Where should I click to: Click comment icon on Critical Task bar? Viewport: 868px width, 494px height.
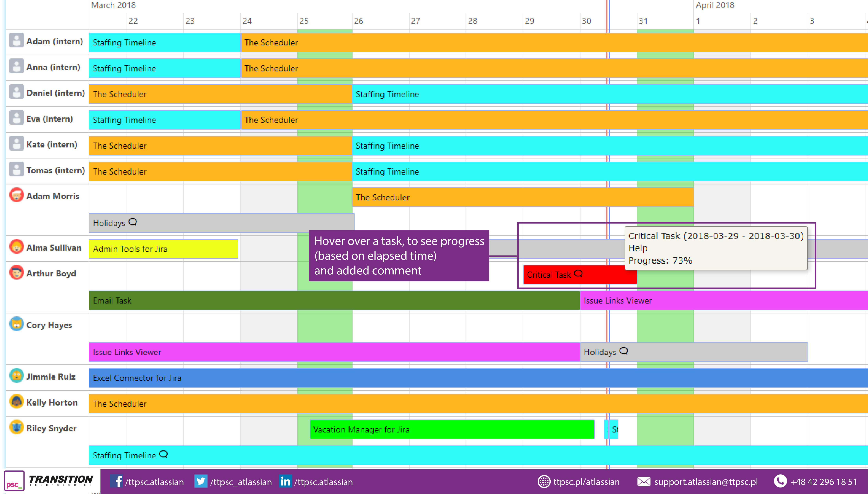click(579, 274)
